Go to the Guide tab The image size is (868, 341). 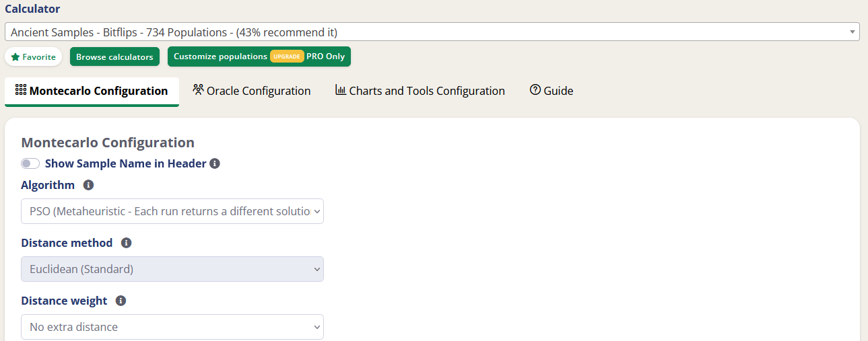[x=552, y=91]
